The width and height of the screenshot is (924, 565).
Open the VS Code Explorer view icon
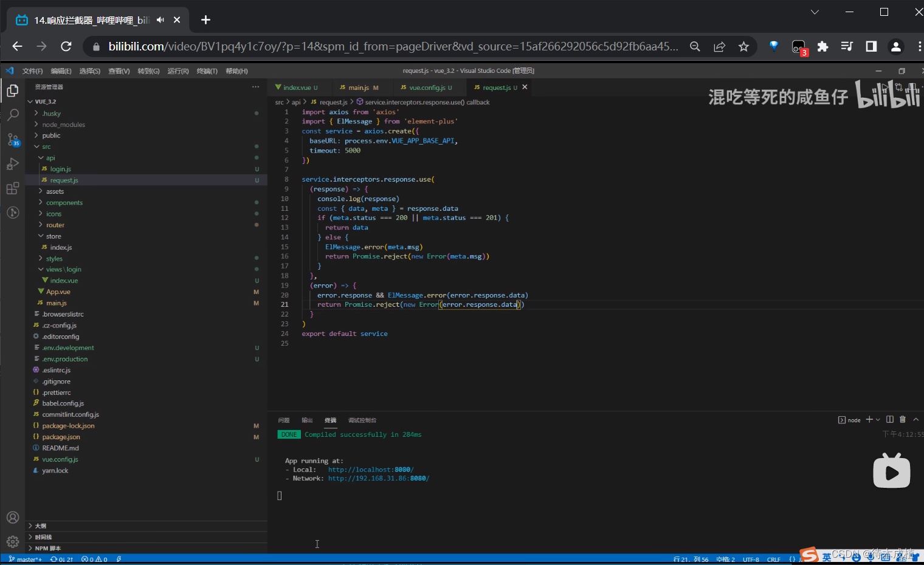point(12,91)
